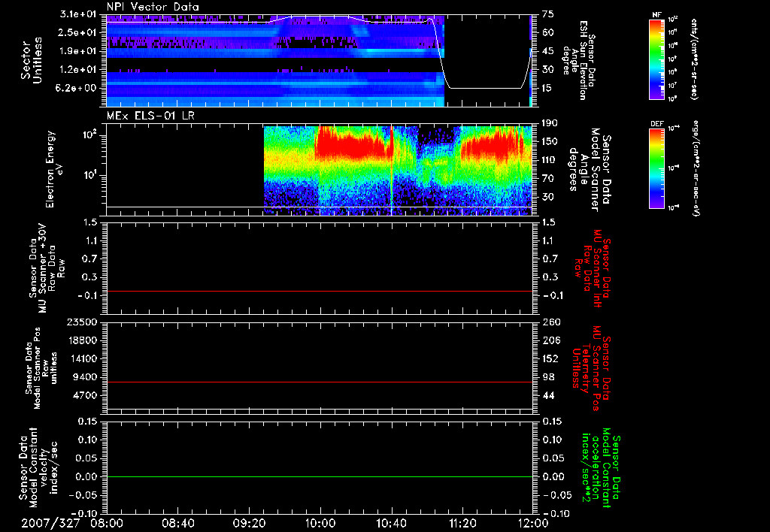The width and height of the screenshot is (770, 532).
Task: Click the '1.2e+01' sector tick value
Action: (x=78, y=70)
